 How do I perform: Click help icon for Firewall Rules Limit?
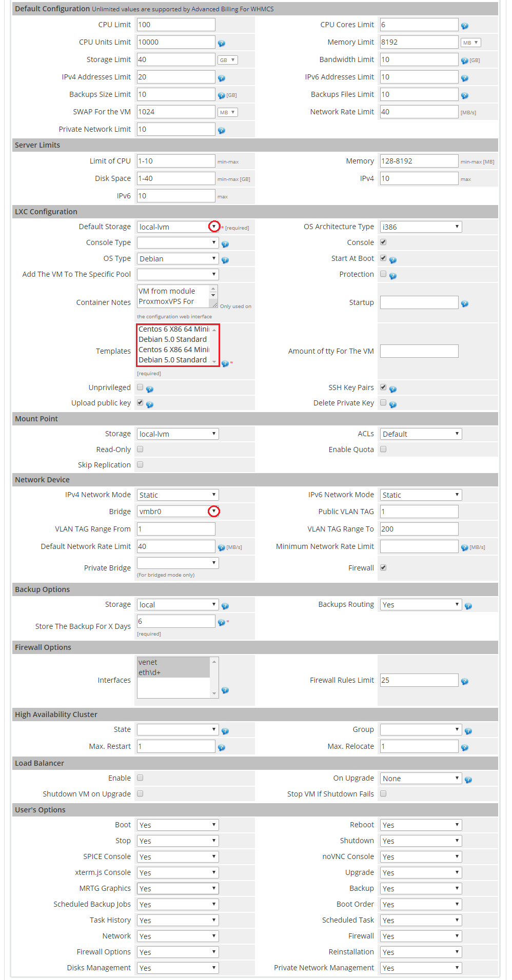click(x=464, y=681)
